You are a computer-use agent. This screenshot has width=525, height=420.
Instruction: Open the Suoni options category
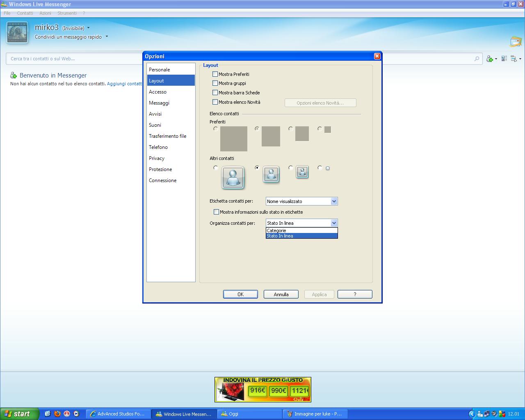(x=155, y=125)
